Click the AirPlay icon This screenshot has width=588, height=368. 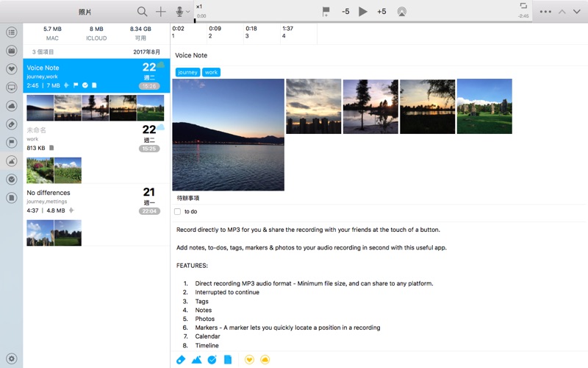[x=401, y=12]
